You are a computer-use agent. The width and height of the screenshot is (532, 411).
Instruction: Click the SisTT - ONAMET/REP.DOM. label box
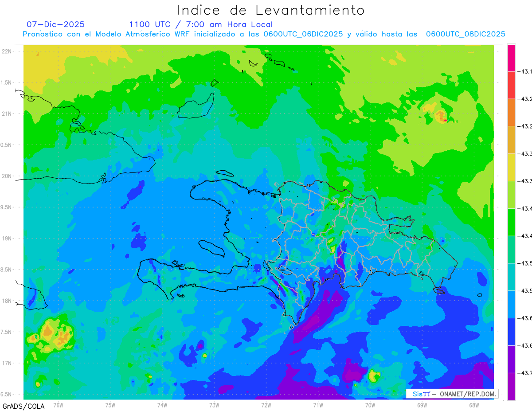coord(452,394)
